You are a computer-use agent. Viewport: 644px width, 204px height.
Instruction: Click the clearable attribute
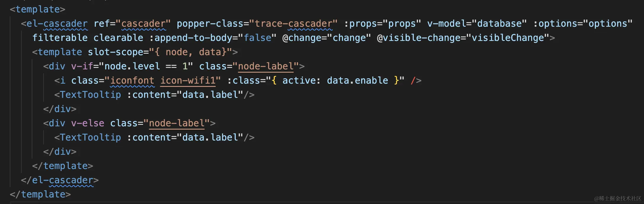point(118,38)
